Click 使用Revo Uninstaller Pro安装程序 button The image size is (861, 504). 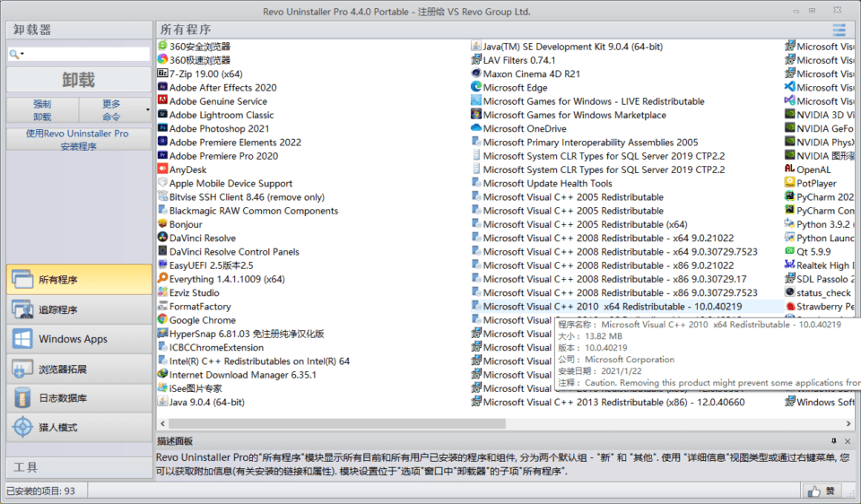(x=79, y=139)
